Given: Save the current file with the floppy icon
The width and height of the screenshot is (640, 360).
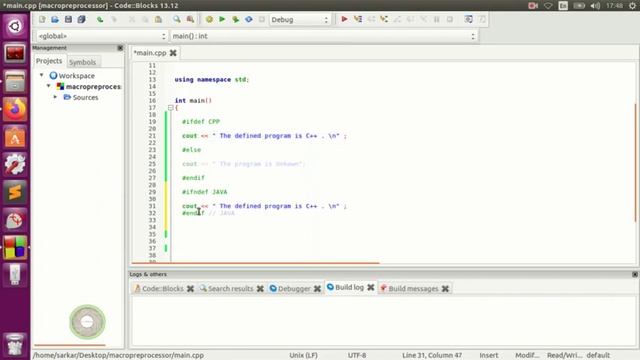Looking at the screenshot, I should (x=68, y=19).
